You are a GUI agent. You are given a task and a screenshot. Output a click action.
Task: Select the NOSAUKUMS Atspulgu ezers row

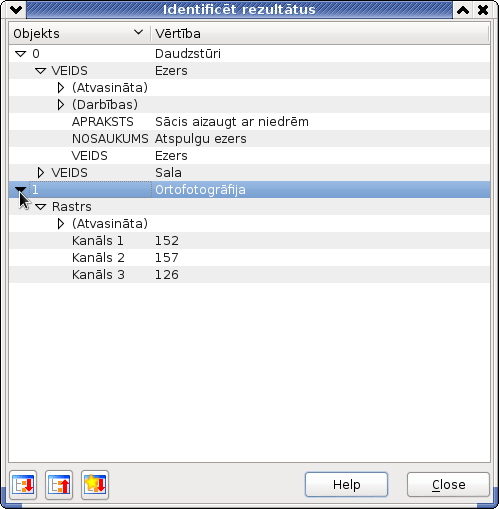250,139
